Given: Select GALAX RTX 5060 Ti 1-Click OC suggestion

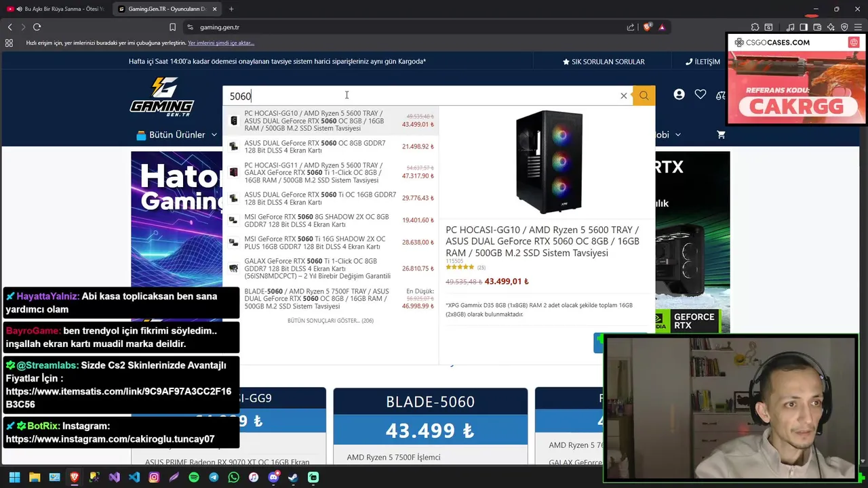Looking at the screenshot, I should [330, 268].
